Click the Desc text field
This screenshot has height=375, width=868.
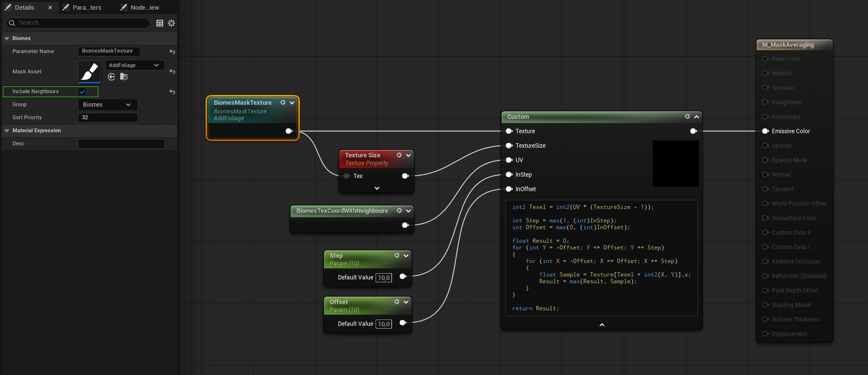[121, 143]
